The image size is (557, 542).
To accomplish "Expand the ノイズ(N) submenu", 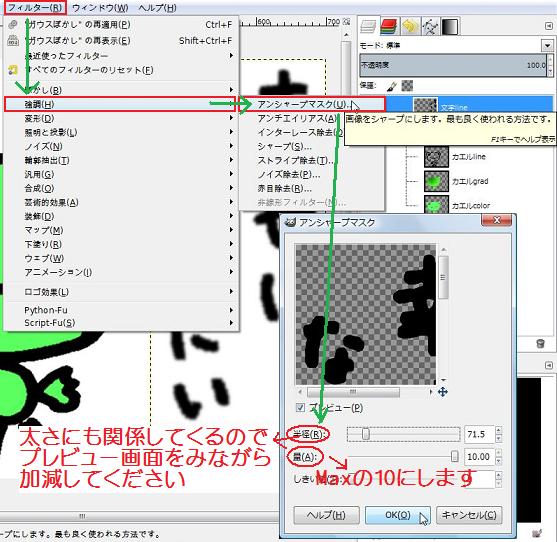I will (121, 146).
